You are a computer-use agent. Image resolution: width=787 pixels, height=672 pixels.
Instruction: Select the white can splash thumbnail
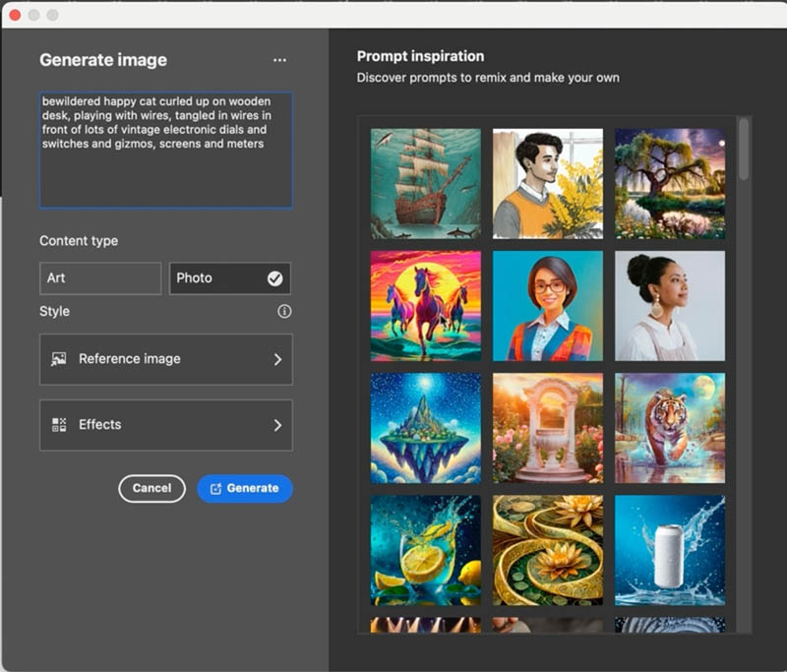click(x=670, y=550)
